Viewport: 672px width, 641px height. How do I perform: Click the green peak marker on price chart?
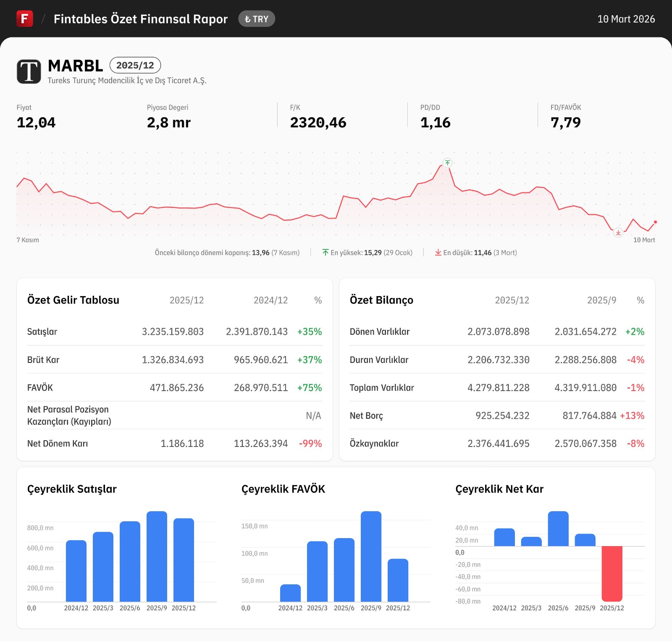(x=447, y=163)
